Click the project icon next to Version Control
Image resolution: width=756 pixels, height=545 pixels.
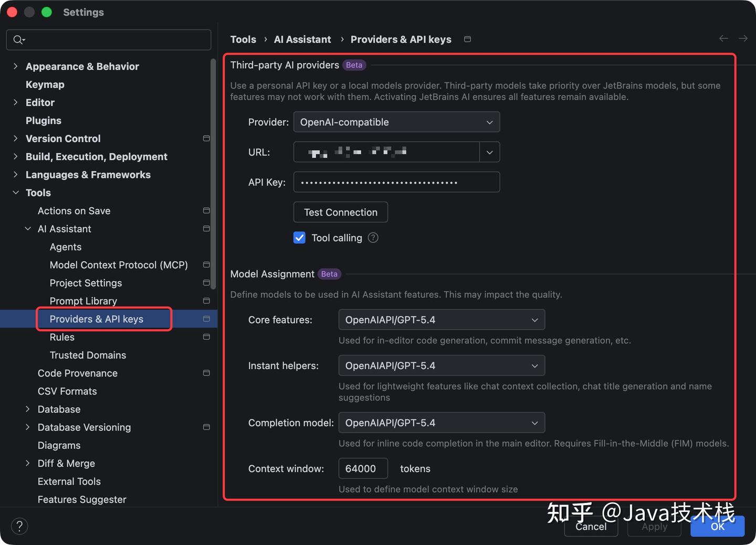click(206, 138)
